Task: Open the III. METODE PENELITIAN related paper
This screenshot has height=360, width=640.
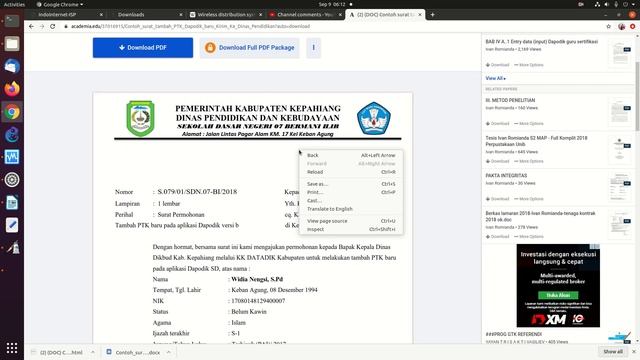Action: tap(510, 100)
